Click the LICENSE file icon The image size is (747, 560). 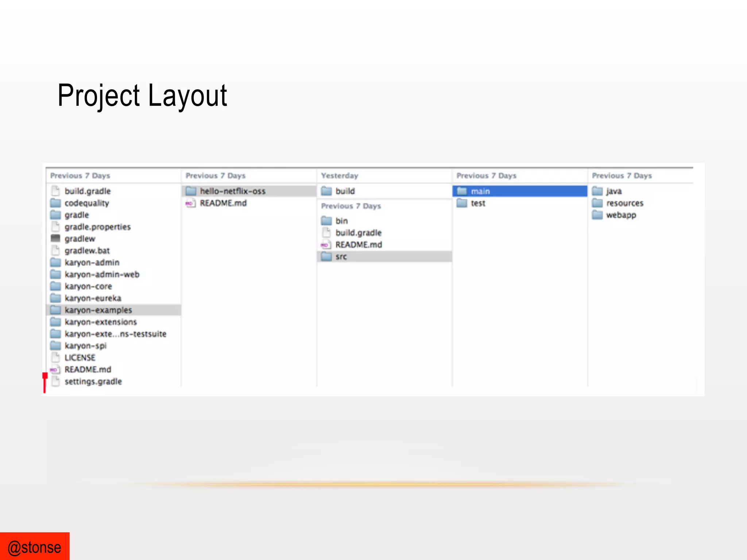point(55,357)
